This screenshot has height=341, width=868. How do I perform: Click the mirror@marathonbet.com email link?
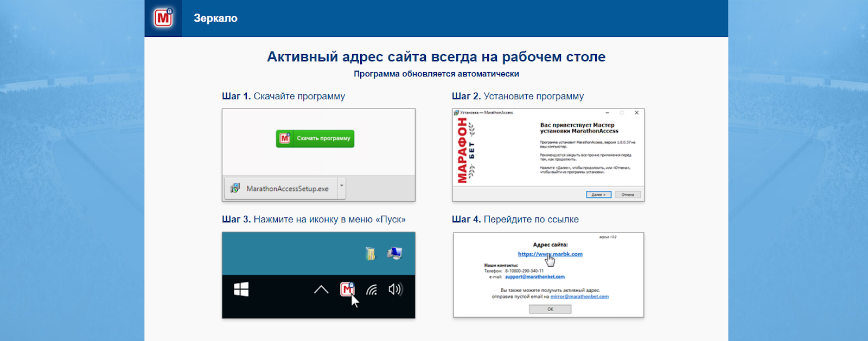tap(579, 297)
